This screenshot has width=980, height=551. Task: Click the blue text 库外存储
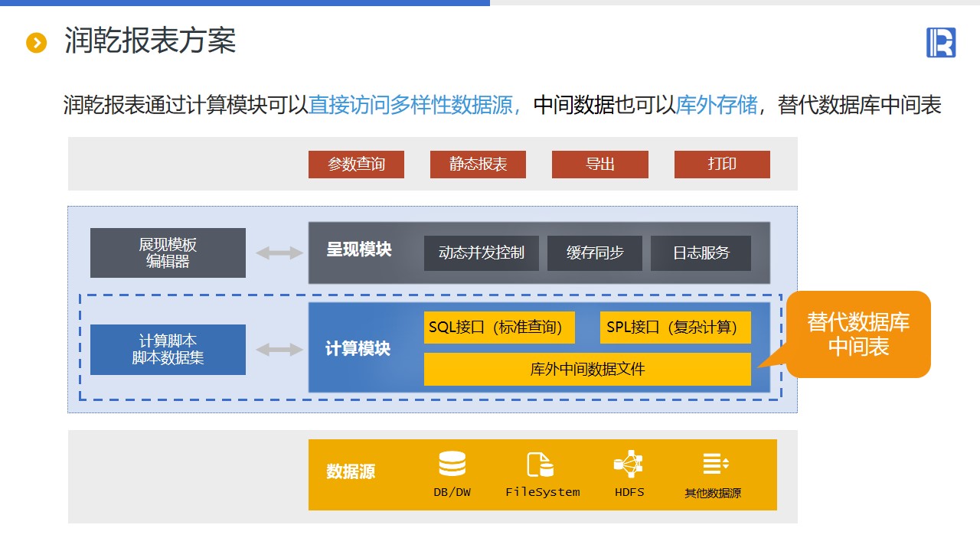717,105
